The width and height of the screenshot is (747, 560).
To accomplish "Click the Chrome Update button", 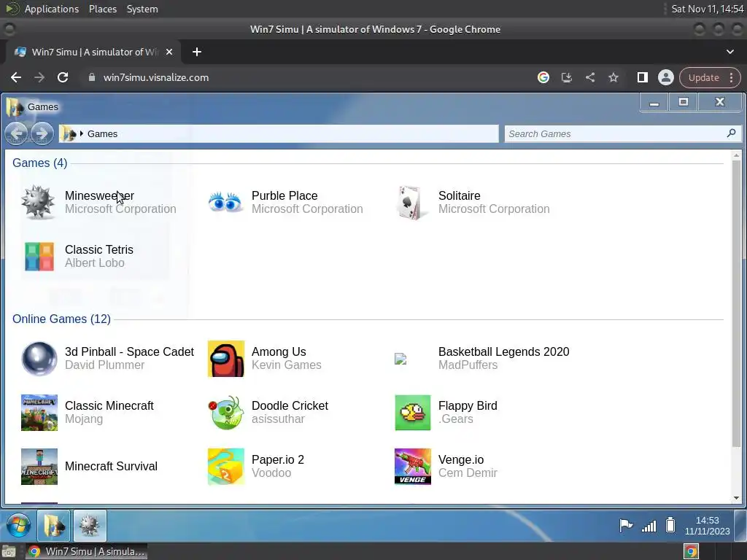I will tap(704, 77).
